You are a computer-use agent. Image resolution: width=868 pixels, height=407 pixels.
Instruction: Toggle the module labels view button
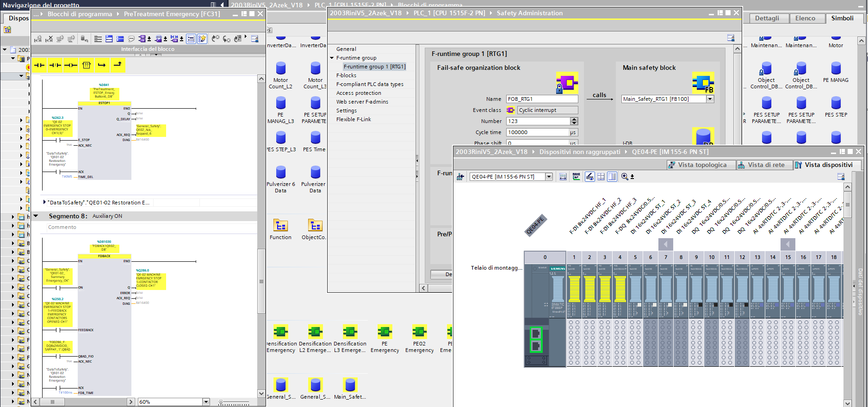click(576, 177)
